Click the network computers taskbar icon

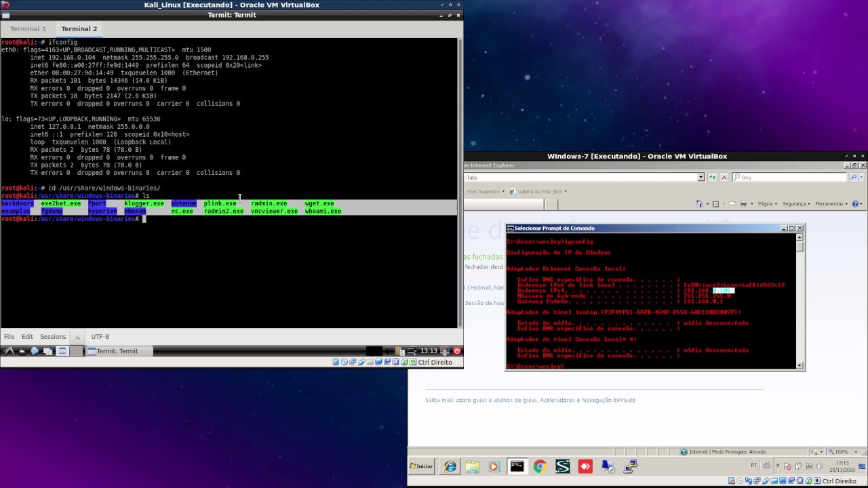tap(631, 466)
